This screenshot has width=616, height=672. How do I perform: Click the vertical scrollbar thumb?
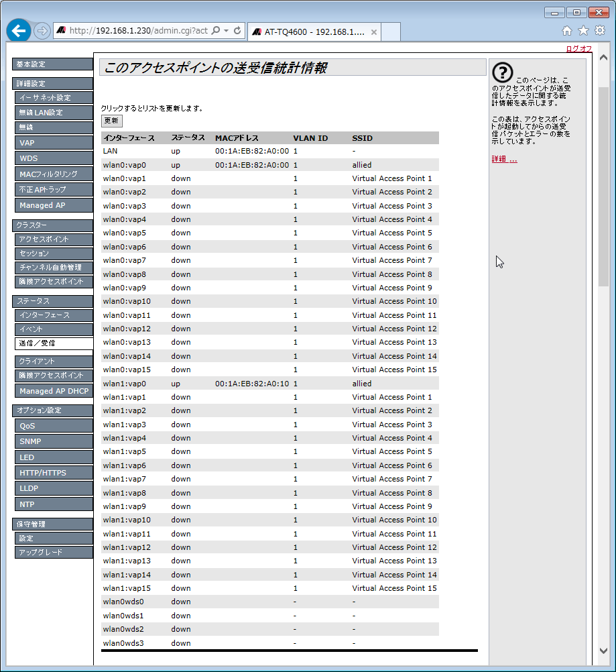coord(603,186)
